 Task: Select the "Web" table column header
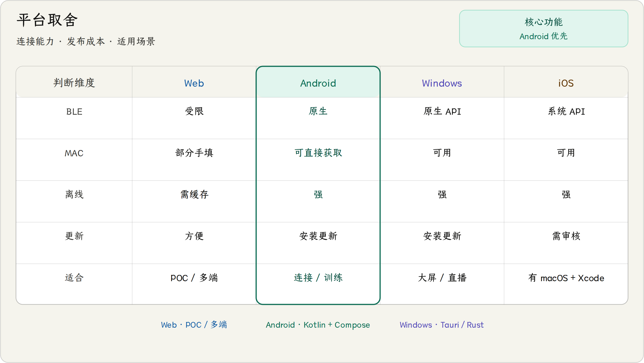194,83
